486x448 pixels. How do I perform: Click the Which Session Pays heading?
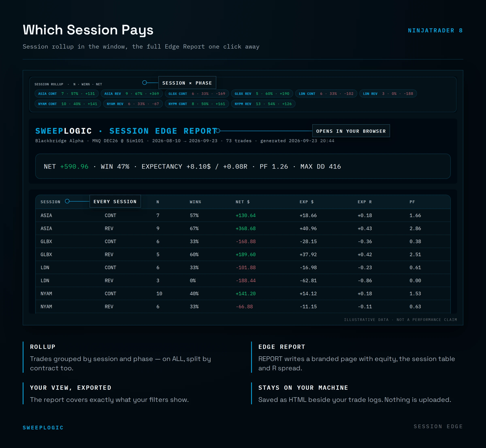tap(88, 30)
